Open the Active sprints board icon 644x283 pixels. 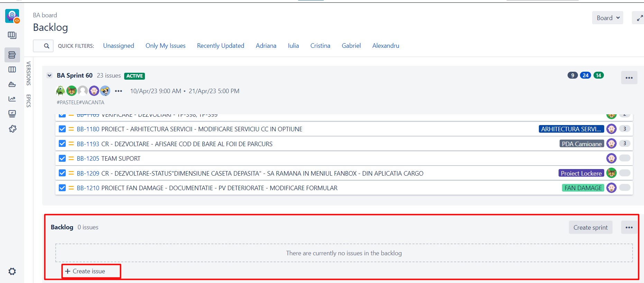pos(12,70)
